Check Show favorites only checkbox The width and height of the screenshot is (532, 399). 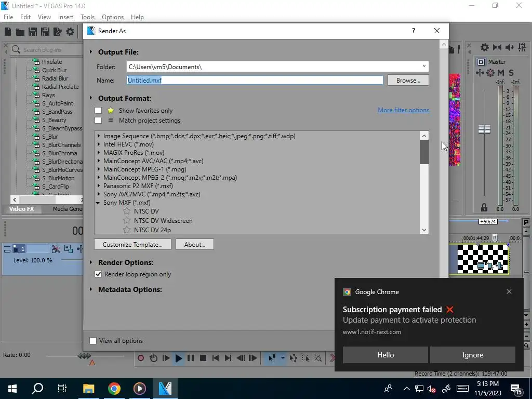point(98,110)
